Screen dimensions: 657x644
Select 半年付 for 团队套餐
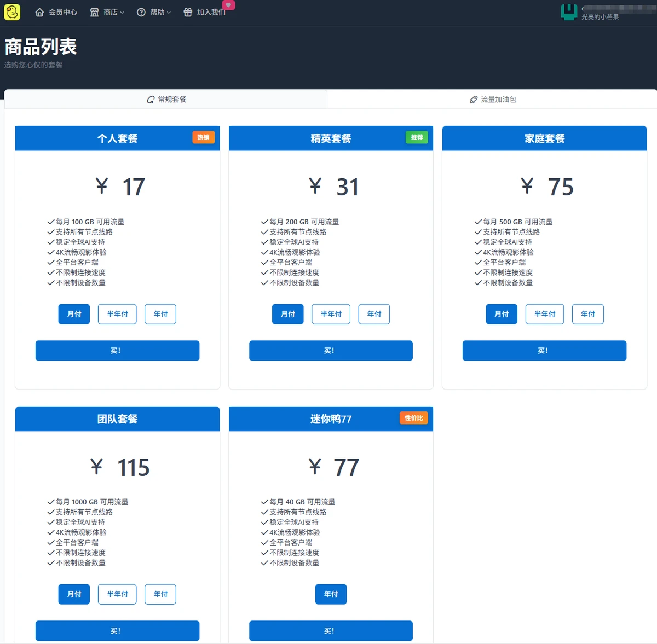(117, 594)
